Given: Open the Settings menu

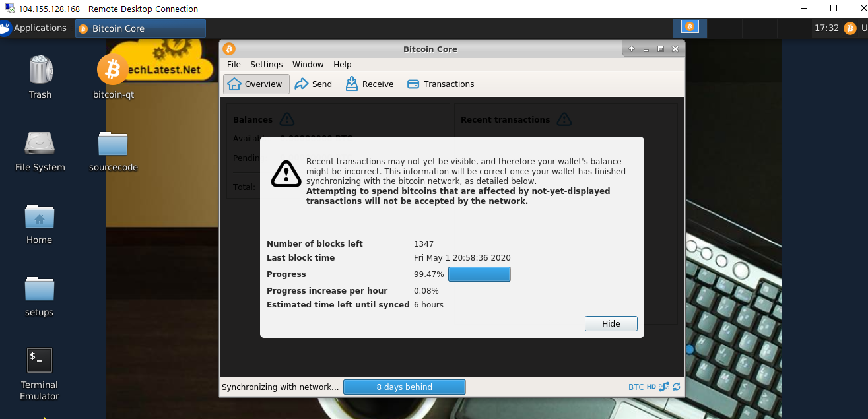Looking at the screenshot, I should 266,64.
